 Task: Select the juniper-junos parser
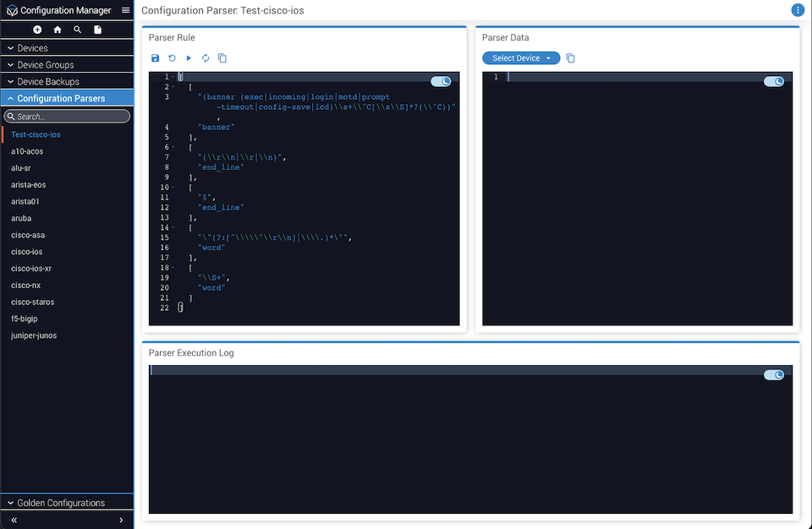click(x=34, y=335)
